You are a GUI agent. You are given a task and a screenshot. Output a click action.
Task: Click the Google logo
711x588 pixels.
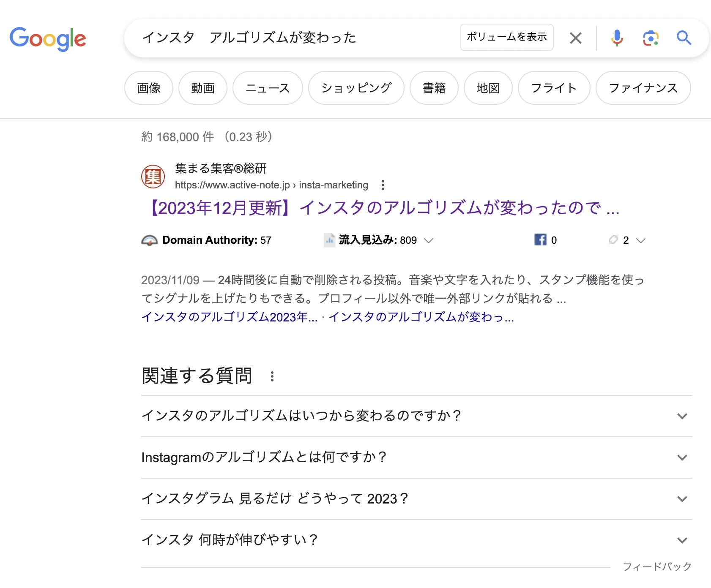click(x=48, y=38)
